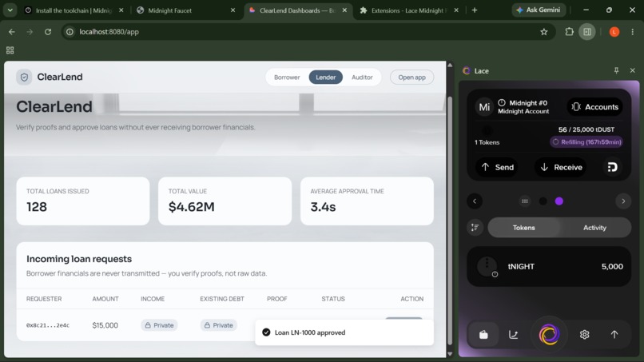The image size is (644, 362).
Task: Click Receive in Lace wallet
Action: 561,167
